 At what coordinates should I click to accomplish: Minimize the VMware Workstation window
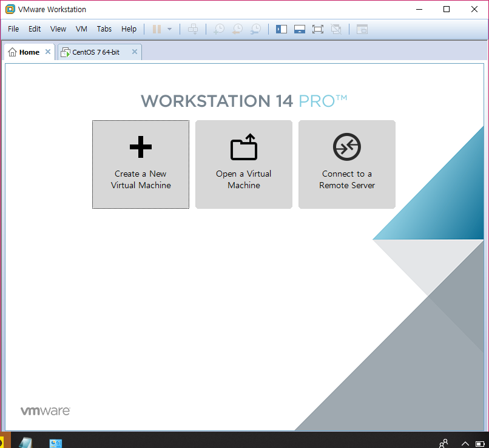click(419, 9)
